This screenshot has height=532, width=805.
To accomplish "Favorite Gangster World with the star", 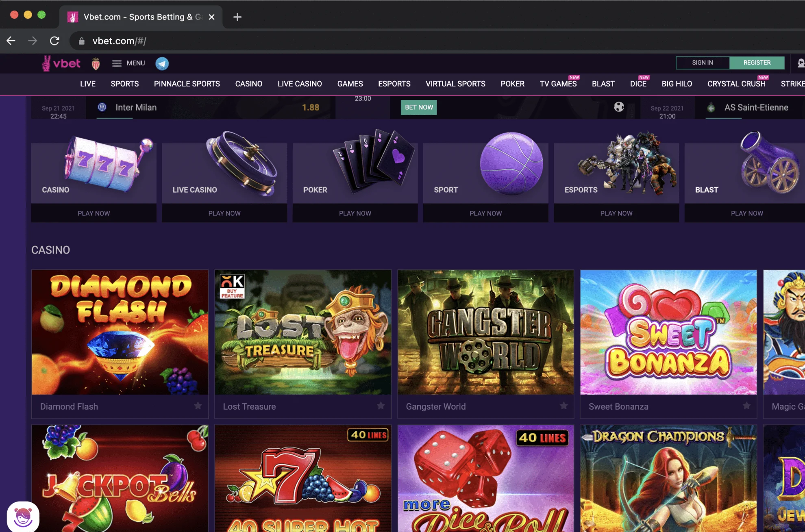I will point(564,406).
